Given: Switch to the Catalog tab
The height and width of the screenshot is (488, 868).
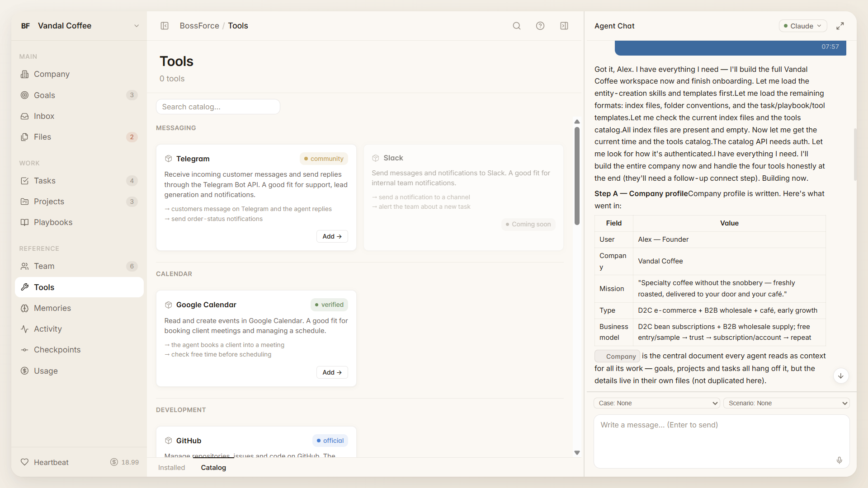Looking at the screenshot, I should [x=213, y=468].
